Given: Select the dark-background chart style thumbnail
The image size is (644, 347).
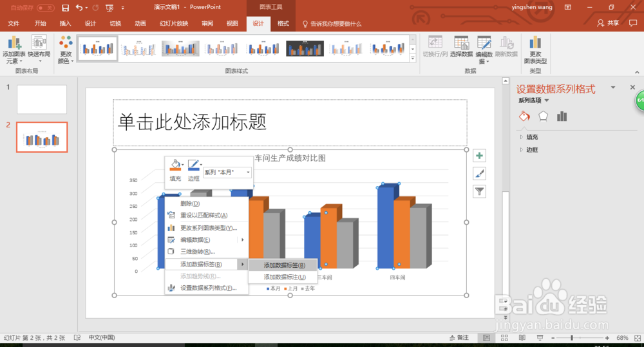Looking at the screenshot, I should (x=305, y=49).
